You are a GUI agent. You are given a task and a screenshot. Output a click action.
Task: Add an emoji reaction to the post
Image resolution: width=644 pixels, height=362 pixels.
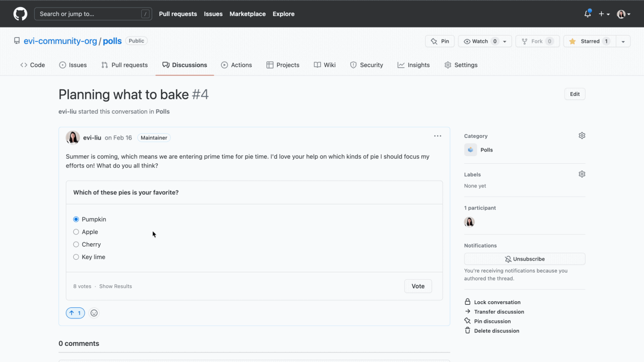point(94,313)
